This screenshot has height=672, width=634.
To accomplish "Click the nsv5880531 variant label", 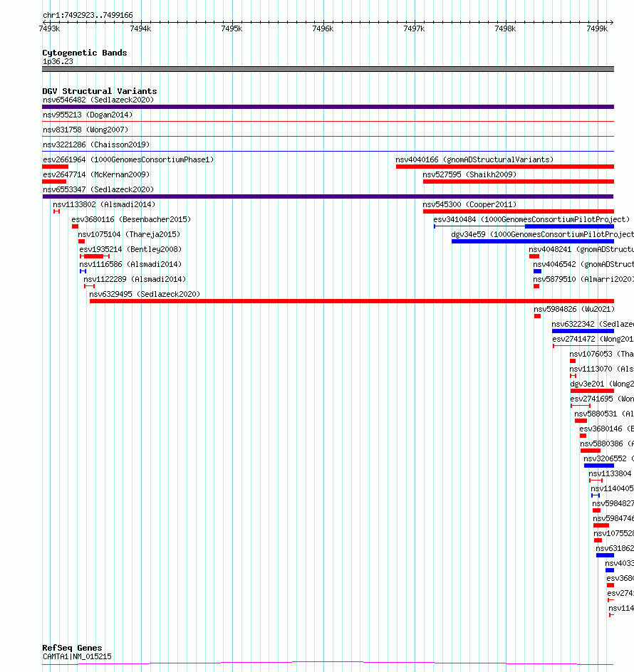I will point(604,414).
